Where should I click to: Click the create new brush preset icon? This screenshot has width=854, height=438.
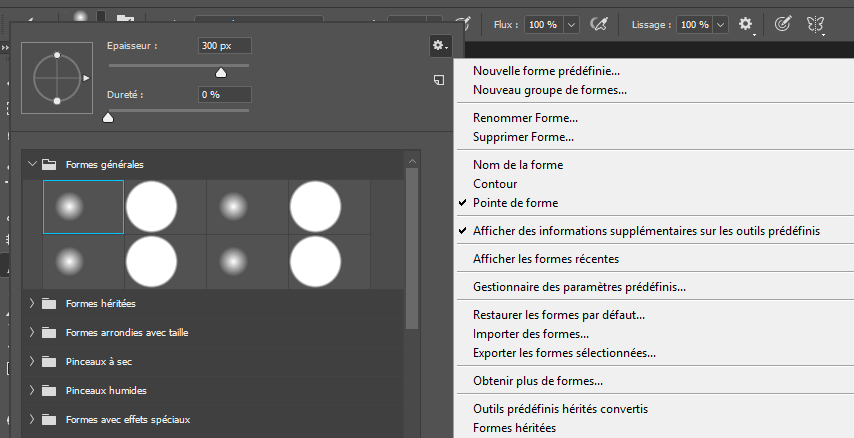[439, 79]
